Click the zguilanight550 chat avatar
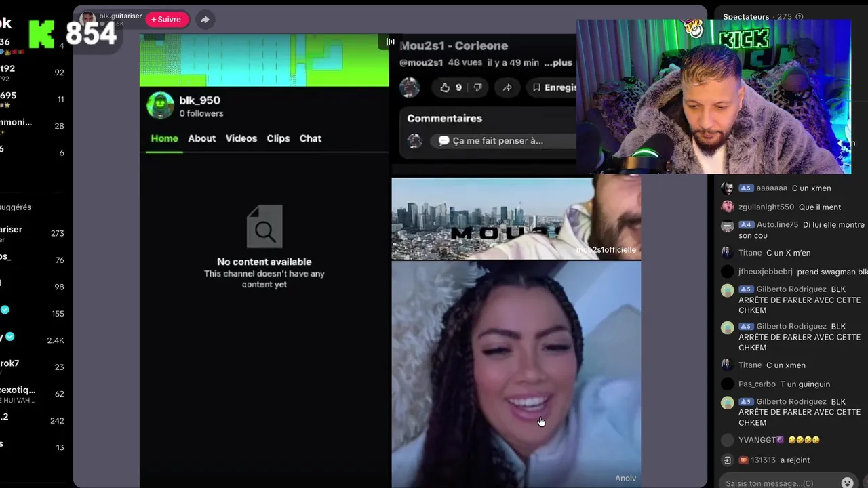Viewport: 868px width, 488px height. (727, 207)
